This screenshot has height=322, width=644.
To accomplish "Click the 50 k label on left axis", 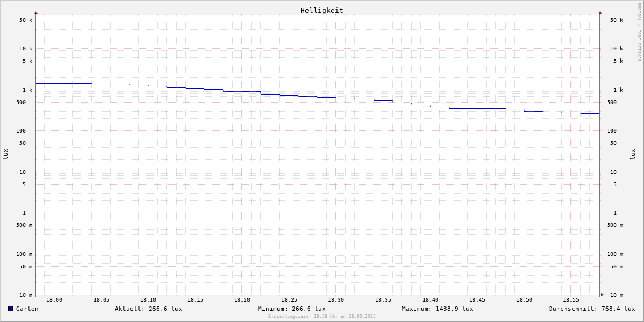I will pos(26,20).
